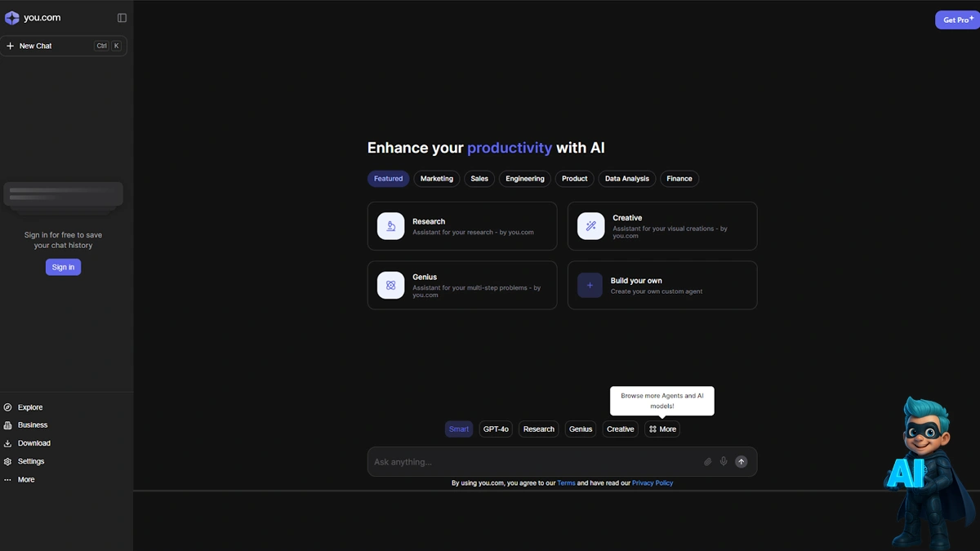Select the Data Analysis category tab
The image size is (980, 551).
(627, 179)
